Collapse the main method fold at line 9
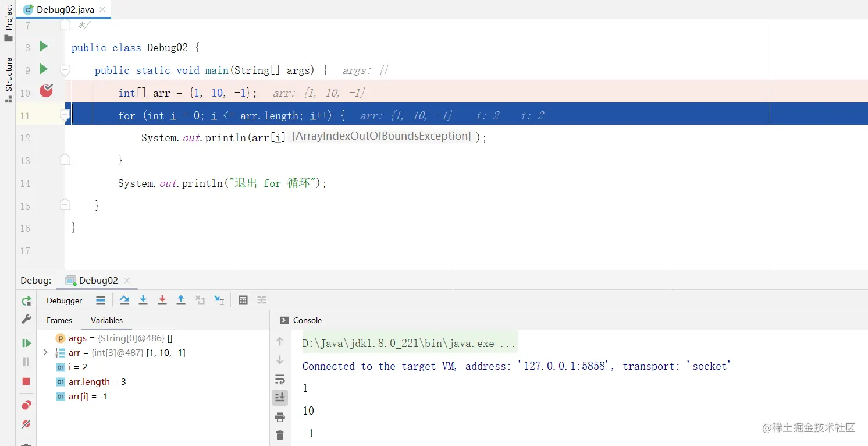The image size is (868, 446). (x=65, y=70)
